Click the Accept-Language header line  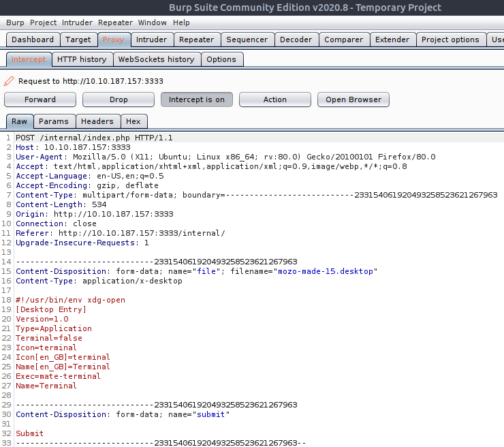click(x=90, y=176)
